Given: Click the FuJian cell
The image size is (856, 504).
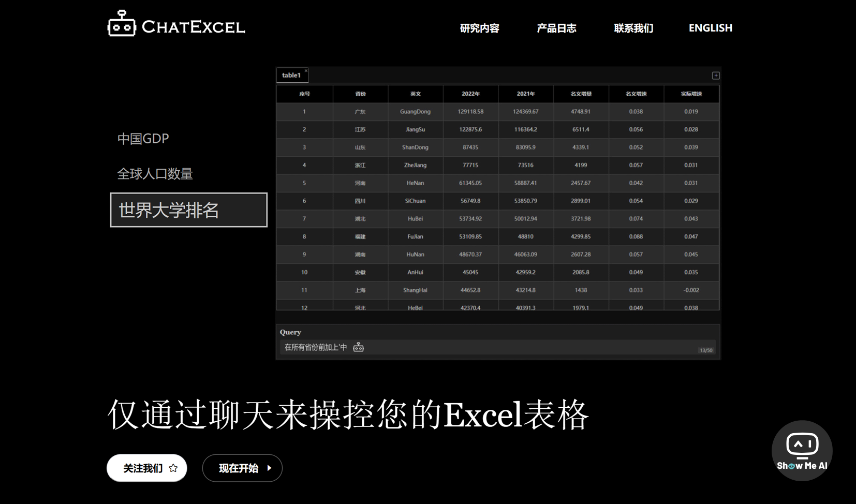Looking at the screenshot, I should click(x=416, y=236).
